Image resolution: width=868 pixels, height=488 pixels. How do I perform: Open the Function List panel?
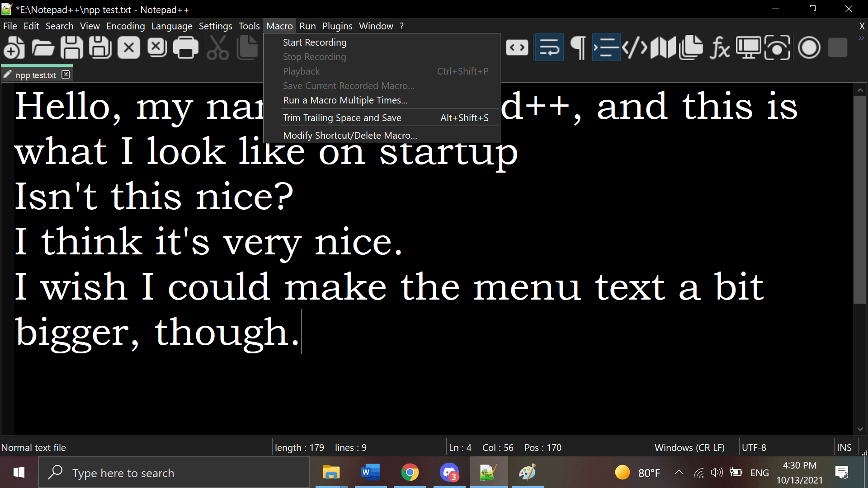tap(720, 47)
